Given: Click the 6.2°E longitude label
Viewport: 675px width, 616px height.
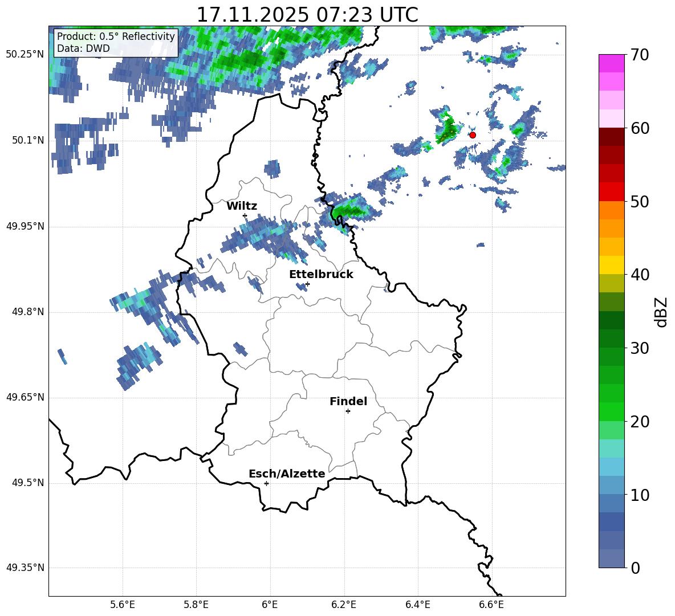Looking at the screenshot, I should (x=344, y=605).
